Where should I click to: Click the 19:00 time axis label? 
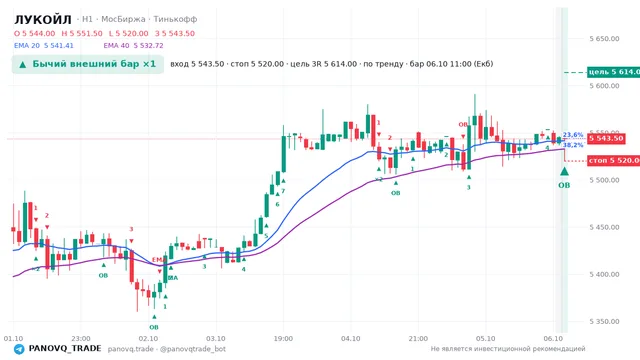click(283, 338)
